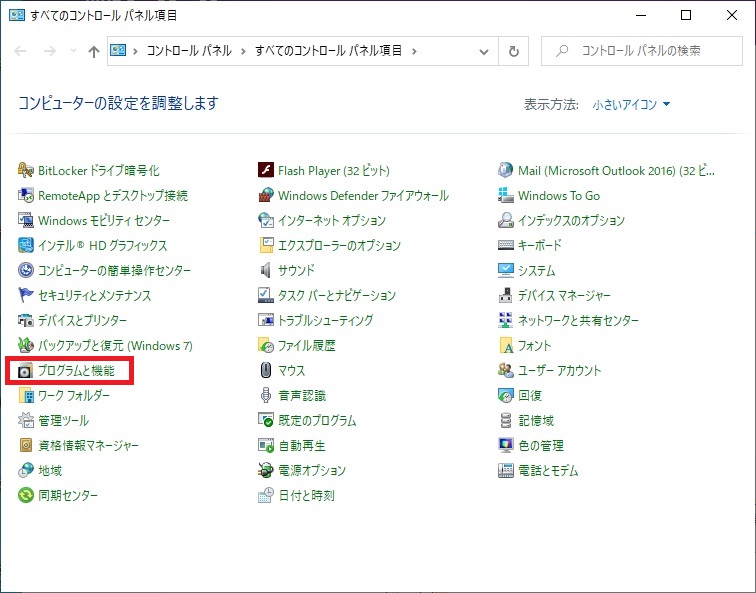
Task: Open the Windows To Go icon
Action: 505,195
